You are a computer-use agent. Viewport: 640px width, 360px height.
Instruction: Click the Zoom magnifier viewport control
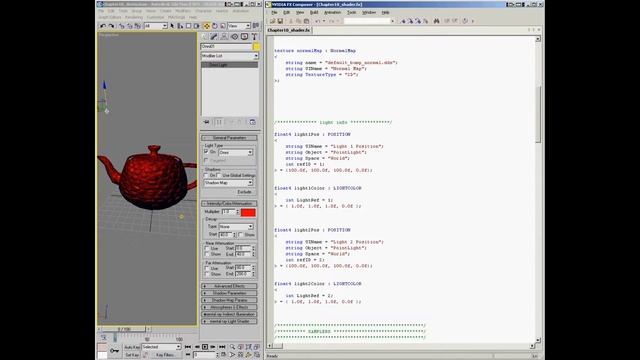(x=232, y=347)
